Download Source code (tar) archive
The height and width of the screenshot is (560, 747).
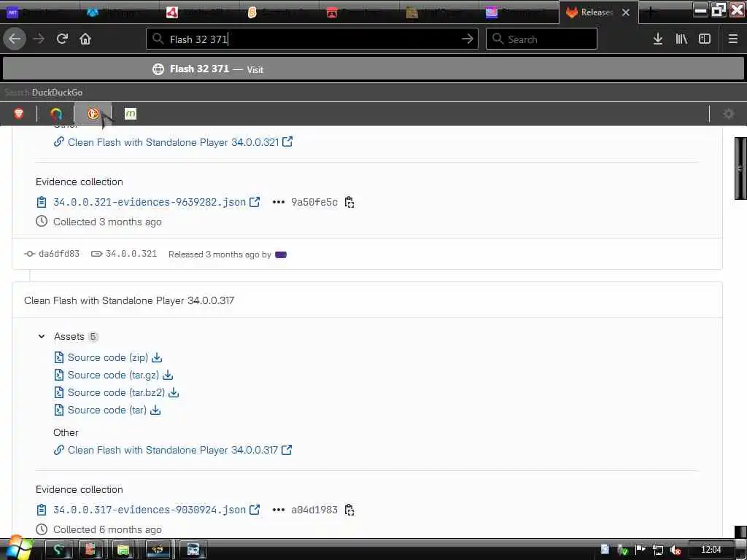(107, 411)
